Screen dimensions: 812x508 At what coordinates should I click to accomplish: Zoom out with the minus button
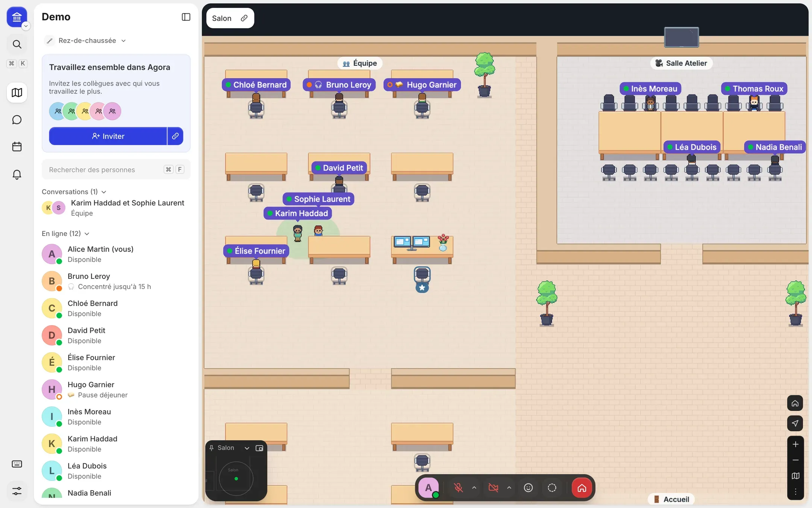pos(795,460)
